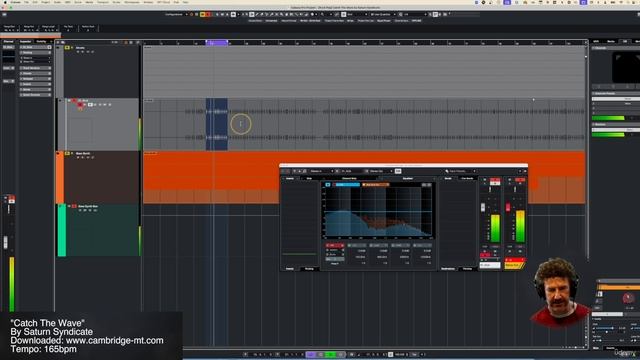Image resolution: width=640 pixels, height=360 pixels.
Task: Click the yellow Stereo Out channel name label
Action: pos(513,265)
